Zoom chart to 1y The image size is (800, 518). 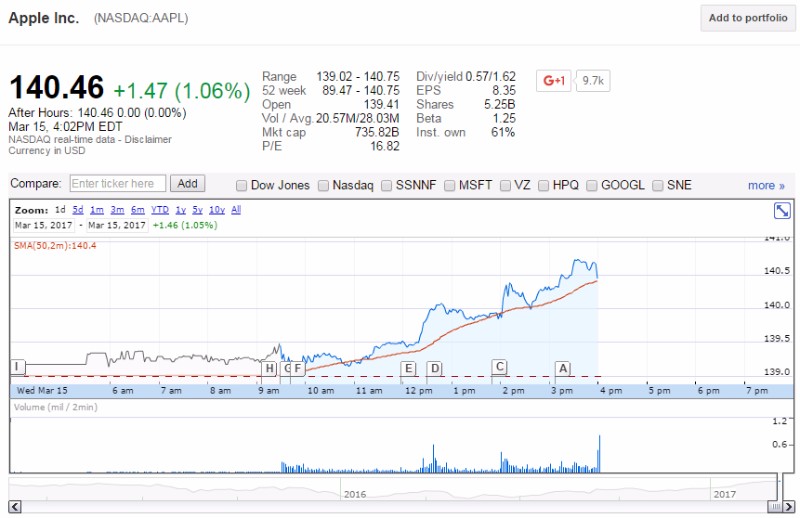point(181,210)
